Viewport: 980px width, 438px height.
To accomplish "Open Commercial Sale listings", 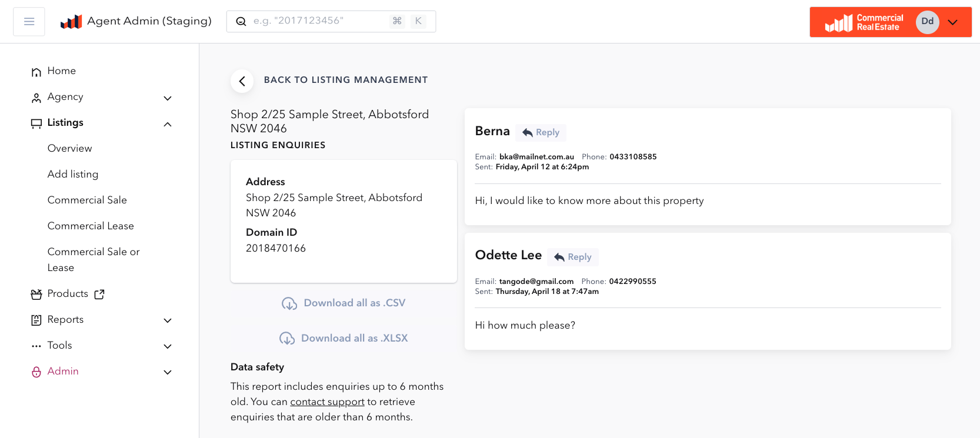I will pyautogui.click(x=87, y=200).
